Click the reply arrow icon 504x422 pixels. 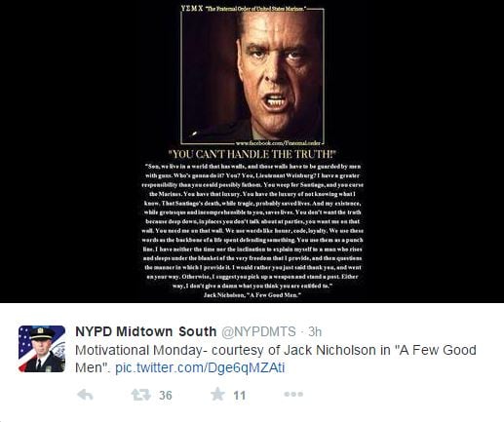click(x=85, y=395)
